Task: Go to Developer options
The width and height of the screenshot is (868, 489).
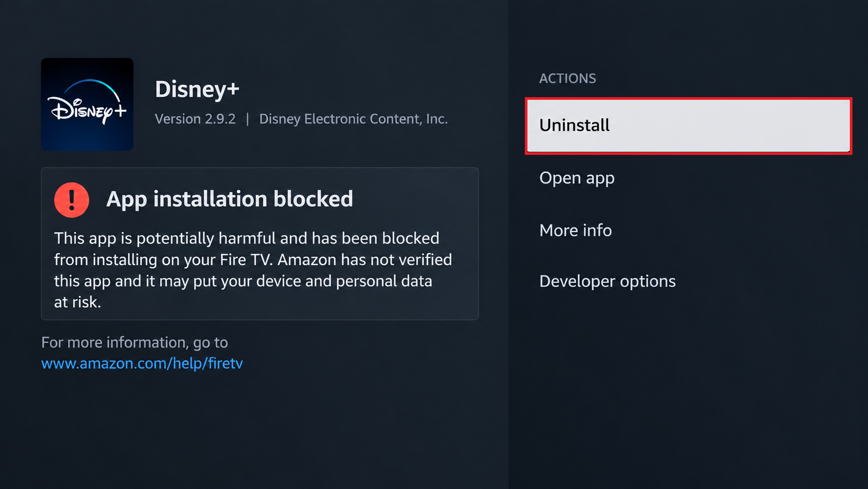Action: [607, 281]
